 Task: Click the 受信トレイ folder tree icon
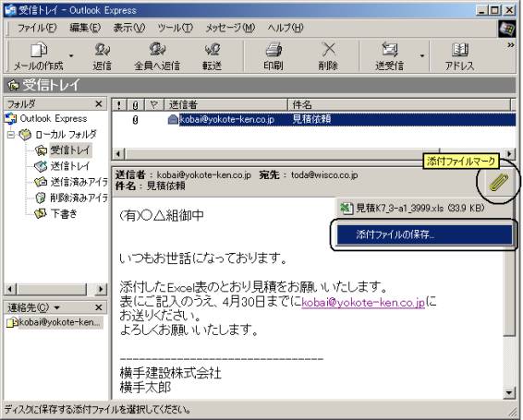pyautogui.click(x=41, y=150)
